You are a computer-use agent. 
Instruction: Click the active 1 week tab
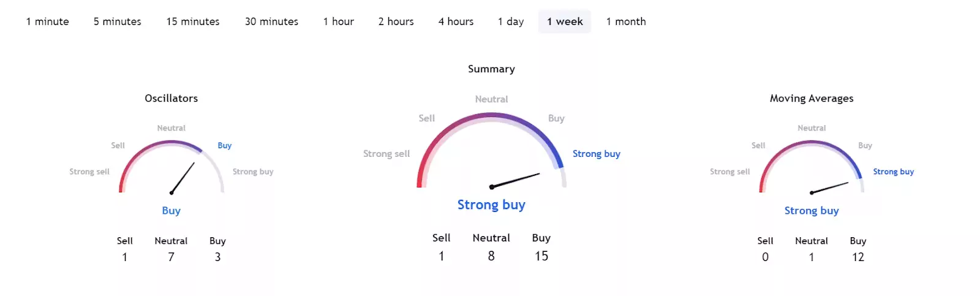[x=565, y=21]
